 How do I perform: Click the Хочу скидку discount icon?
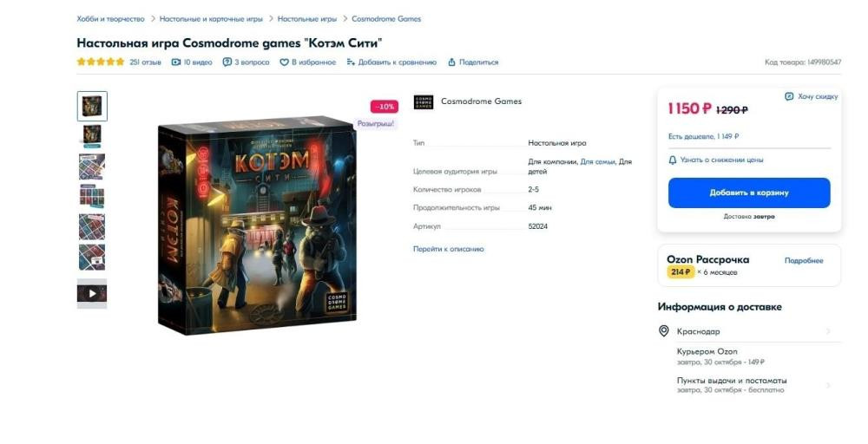[789, 96]
